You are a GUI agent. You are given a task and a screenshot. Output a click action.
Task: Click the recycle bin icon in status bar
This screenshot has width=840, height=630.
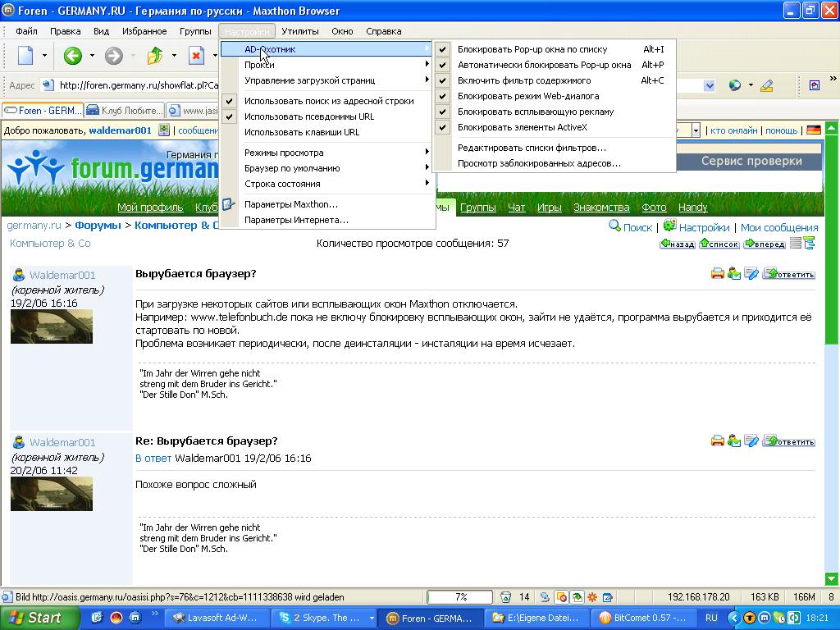[505, 597]
